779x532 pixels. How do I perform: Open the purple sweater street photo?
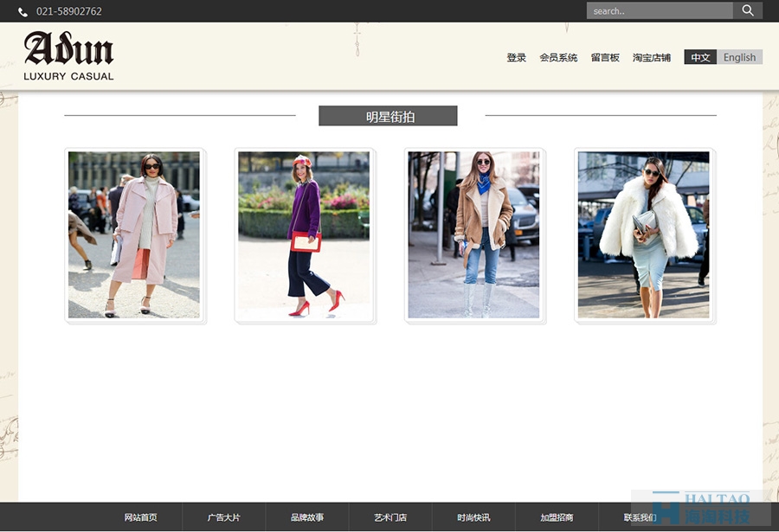pos(304,235)
